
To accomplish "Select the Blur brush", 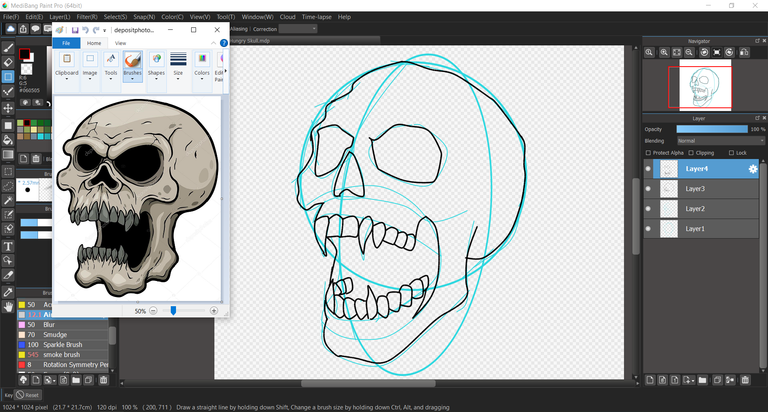I will click(63, 325).
